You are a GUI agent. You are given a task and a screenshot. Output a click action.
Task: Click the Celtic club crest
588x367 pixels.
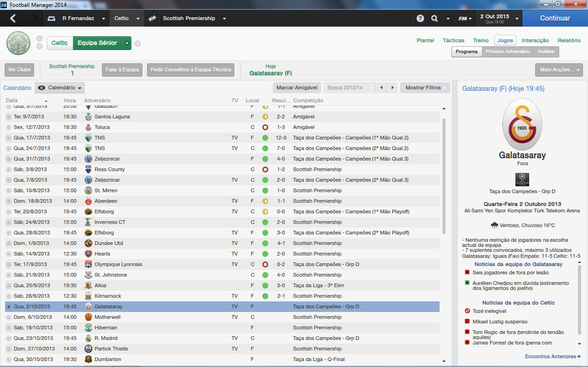coord(18,43)
